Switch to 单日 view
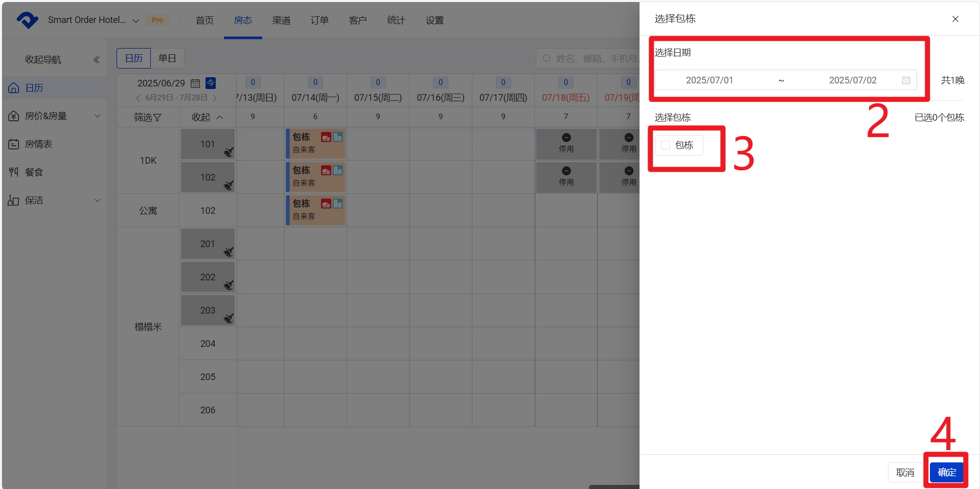This screenshot has height=489, width=980. pyautogui.click(x=167, y=58)
